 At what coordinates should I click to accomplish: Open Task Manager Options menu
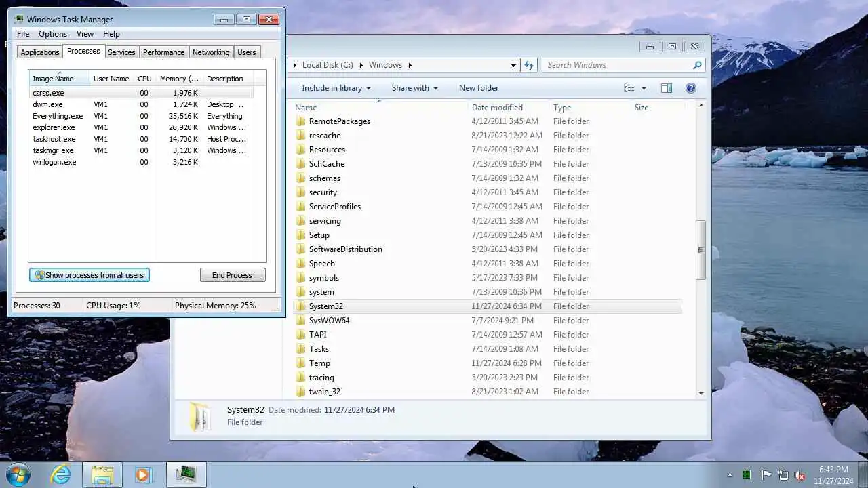(x=53, y=34)
